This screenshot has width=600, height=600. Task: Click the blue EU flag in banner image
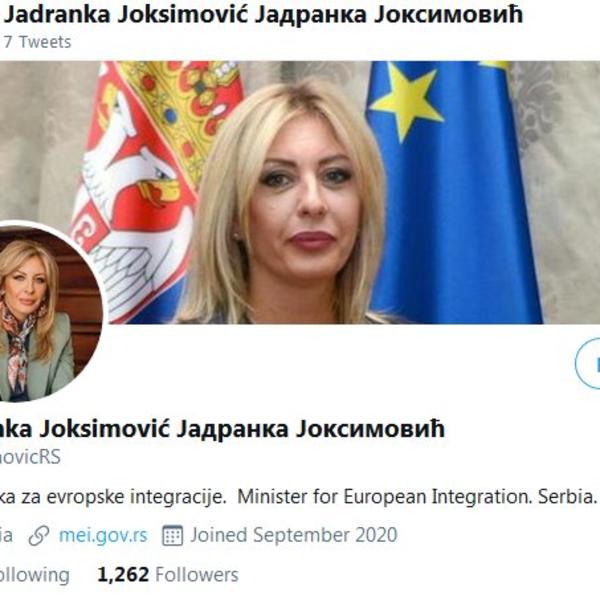[x=453, y=192]
